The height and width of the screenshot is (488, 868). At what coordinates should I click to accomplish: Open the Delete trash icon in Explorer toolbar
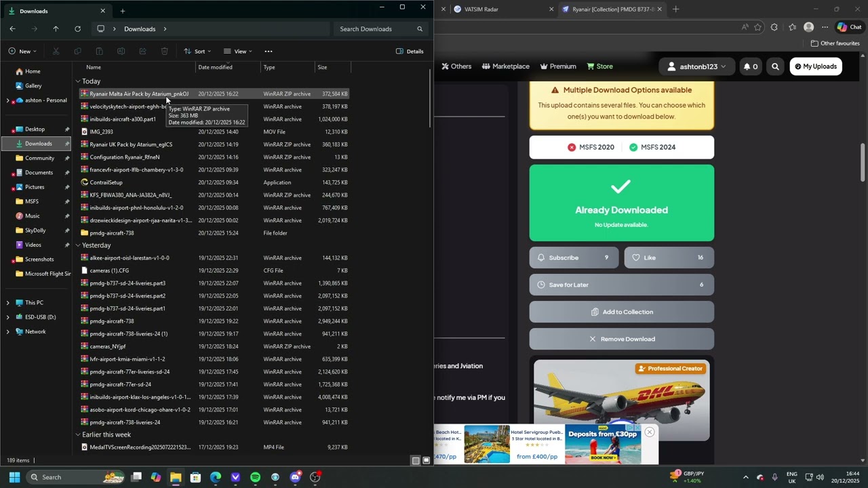coord(164,51)
